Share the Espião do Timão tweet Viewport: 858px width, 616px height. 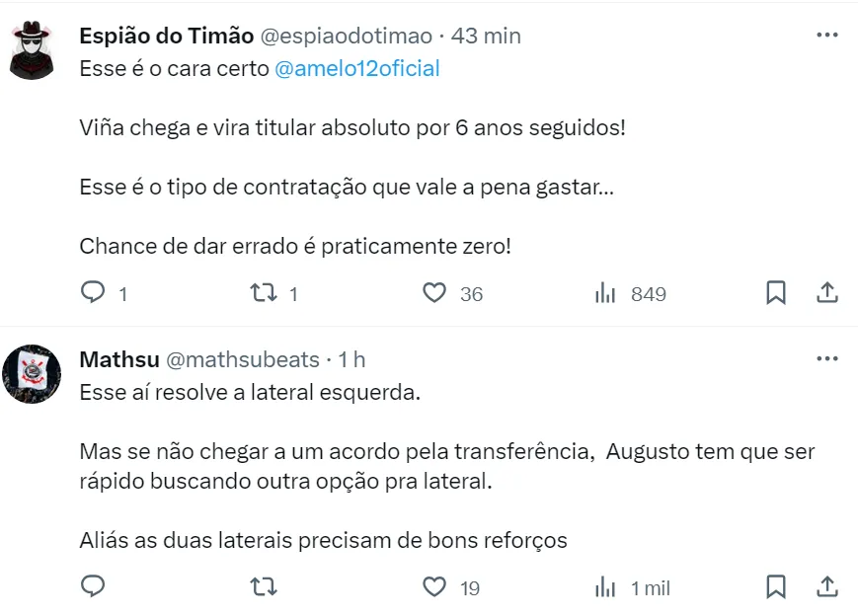827,293
